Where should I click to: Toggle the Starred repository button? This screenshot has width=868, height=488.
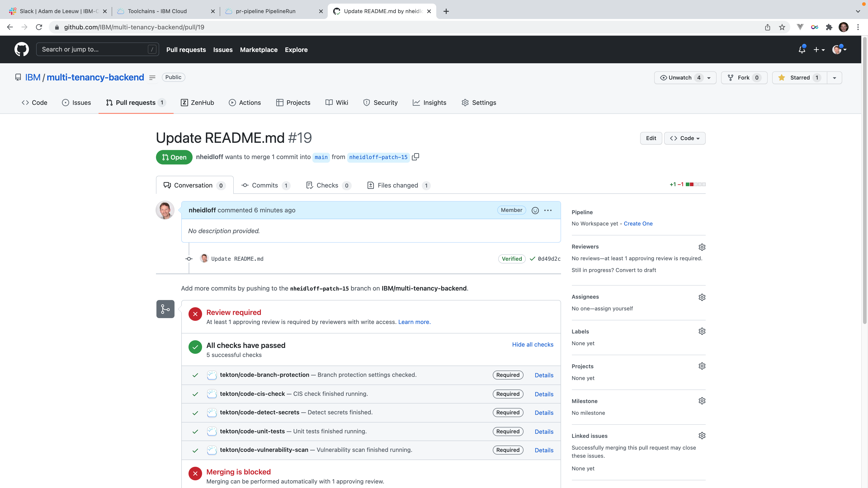(x=799, y=77)
